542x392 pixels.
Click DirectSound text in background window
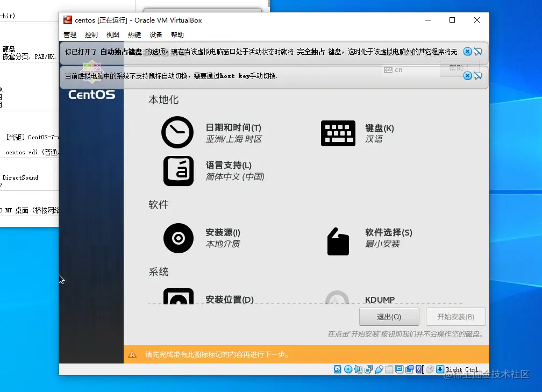click(20, 177)
